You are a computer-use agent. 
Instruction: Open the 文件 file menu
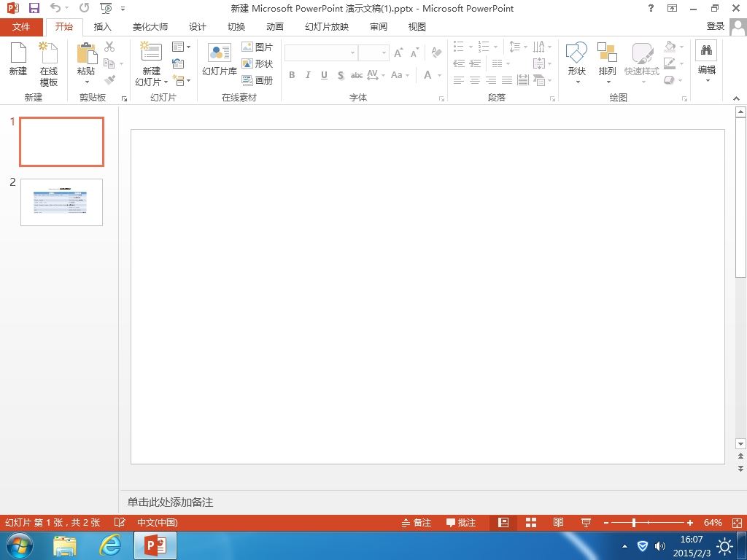[21, 27]
